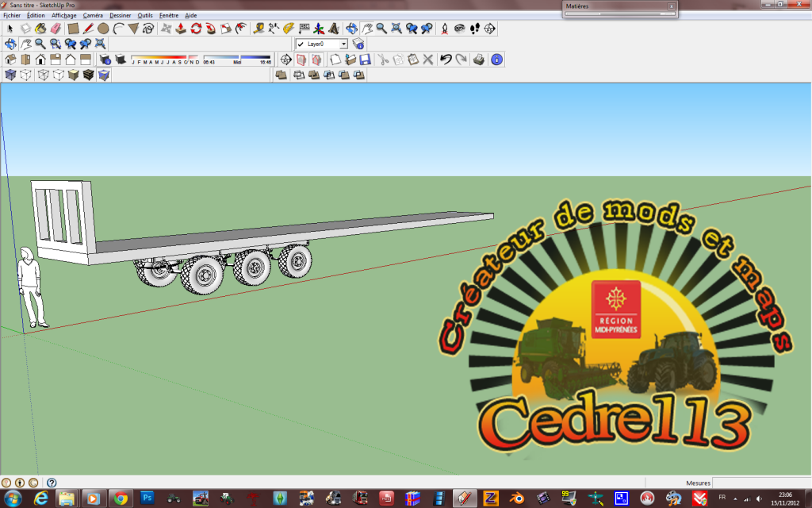
Task: Click the Make Component tool
Action: (x=25, y=29)
